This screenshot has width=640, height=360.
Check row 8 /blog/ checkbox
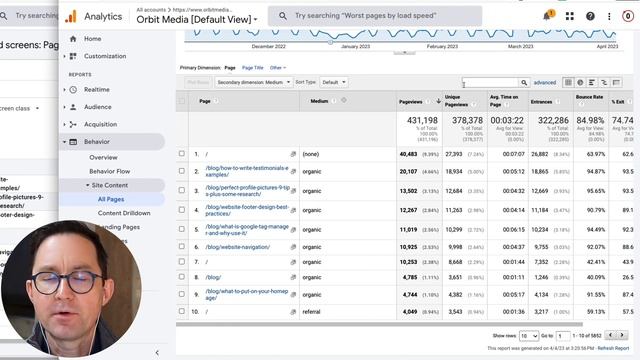point(182,277)
